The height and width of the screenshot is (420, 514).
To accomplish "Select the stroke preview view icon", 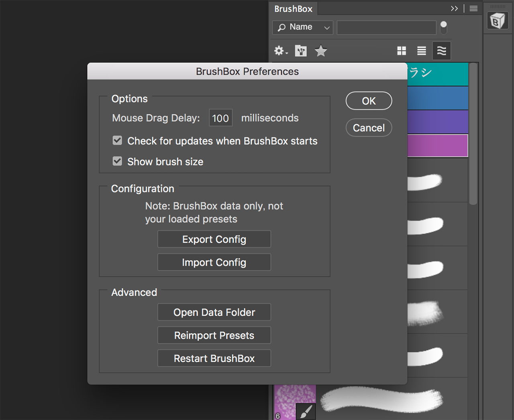I will click(x=441, y=51).
